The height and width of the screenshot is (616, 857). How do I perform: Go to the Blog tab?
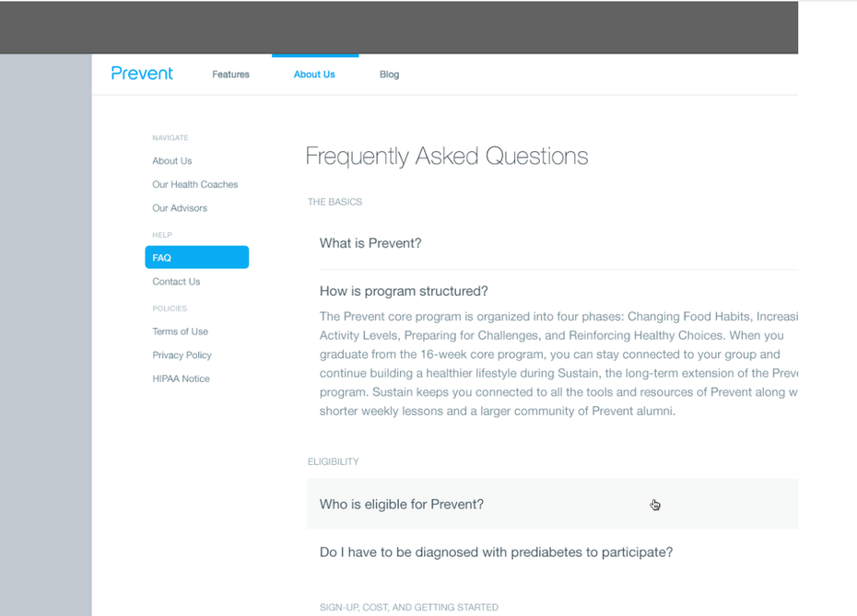389,75
